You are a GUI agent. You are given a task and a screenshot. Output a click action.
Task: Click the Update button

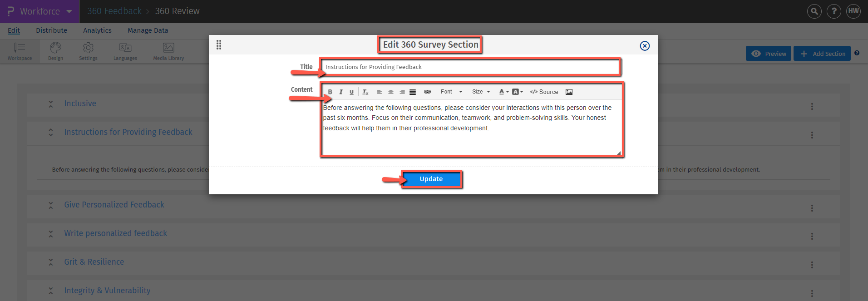(431, 179)
